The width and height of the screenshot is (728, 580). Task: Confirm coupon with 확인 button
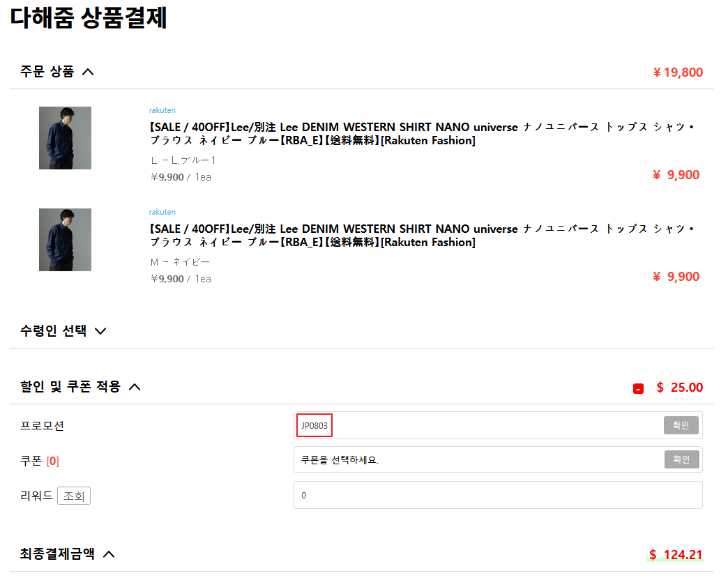[681, 460]
